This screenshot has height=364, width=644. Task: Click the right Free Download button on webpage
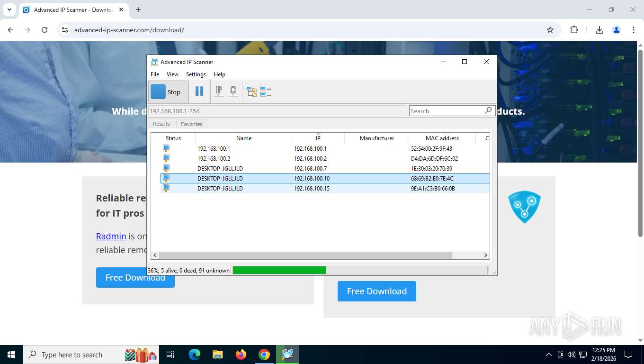click(377, 291)
